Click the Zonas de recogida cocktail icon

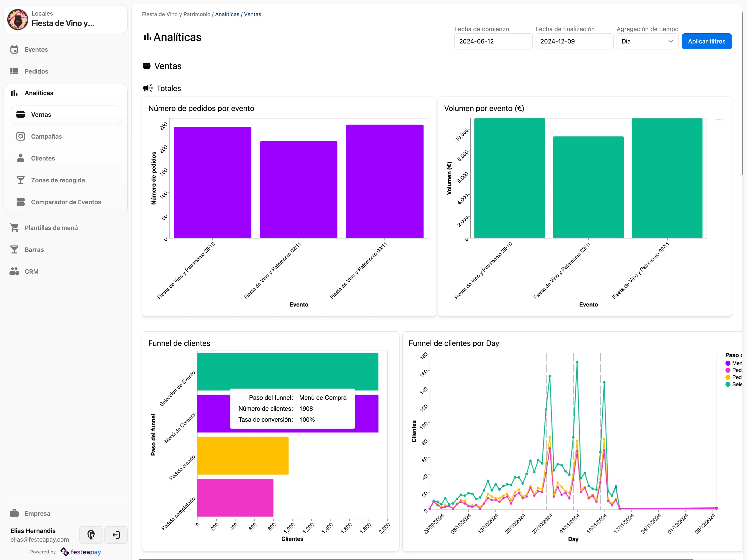coord(21,180)
